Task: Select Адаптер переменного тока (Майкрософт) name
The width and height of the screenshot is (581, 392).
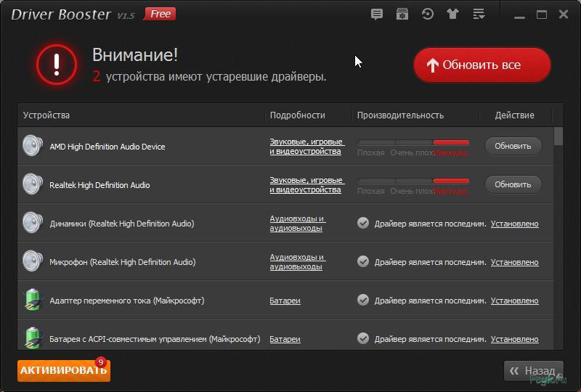Action: (x=127, y=301)
